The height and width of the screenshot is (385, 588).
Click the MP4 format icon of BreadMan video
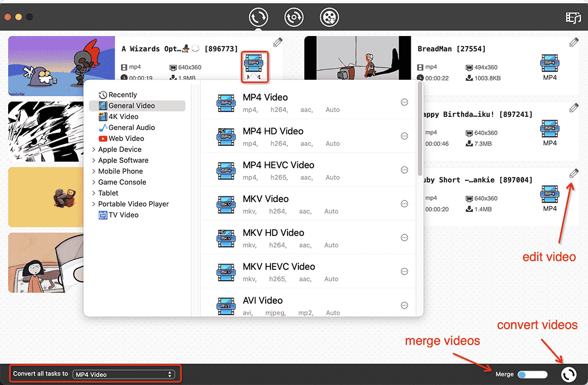(x=550, y=63)
